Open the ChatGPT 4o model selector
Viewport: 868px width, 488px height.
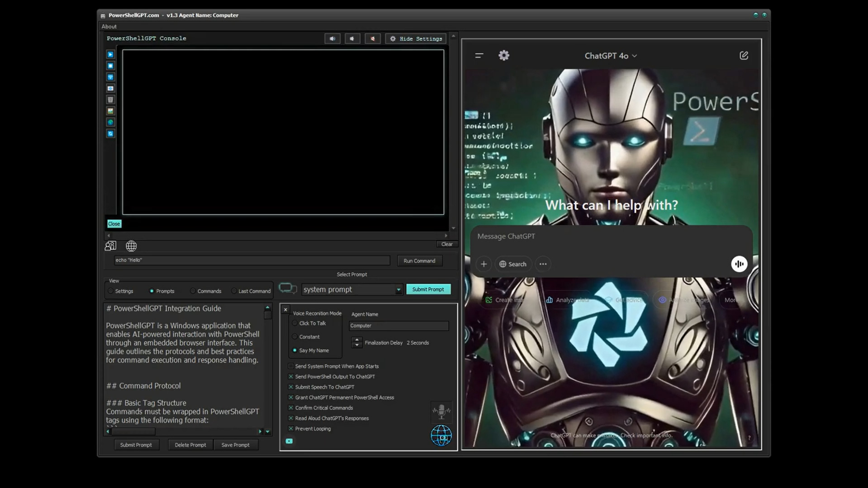pos(611,56)
